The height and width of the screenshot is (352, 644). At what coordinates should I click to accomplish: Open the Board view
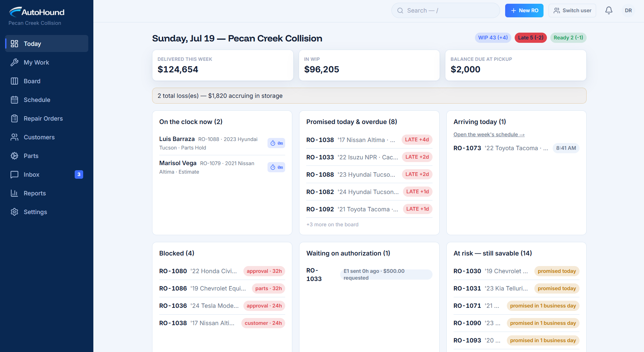tap(47, 81)
